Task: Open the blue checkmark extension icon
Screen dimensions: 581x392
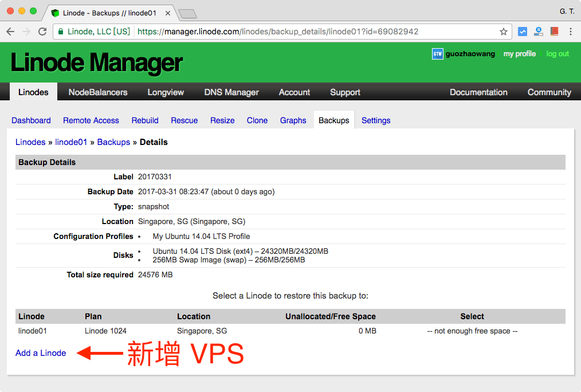Action: pyautogui.click(x=522, y=32)
